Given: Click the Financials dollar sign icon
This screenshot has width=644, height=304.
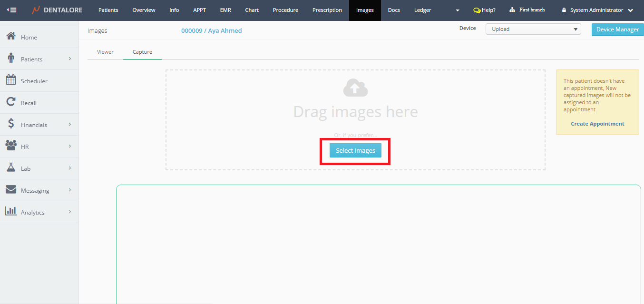Looking at the screenshot, I should tap(11, 124).
